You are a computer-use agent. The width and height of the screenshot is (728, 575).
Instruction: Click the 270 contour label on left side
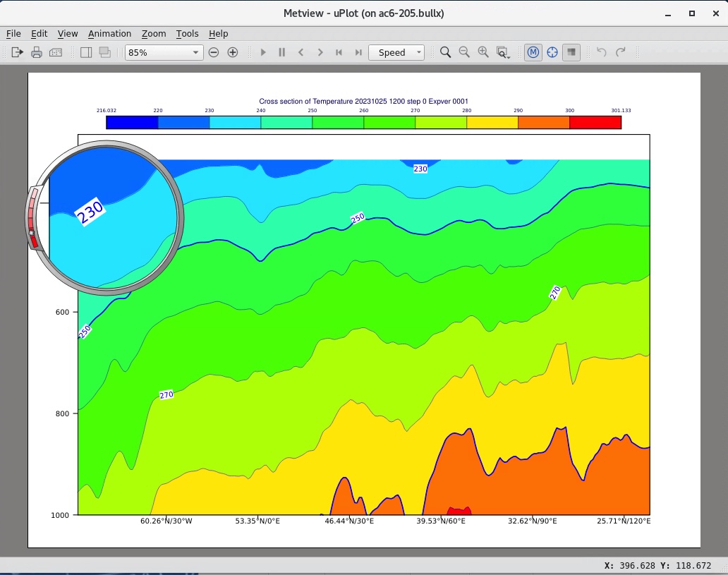pos(166,395)
